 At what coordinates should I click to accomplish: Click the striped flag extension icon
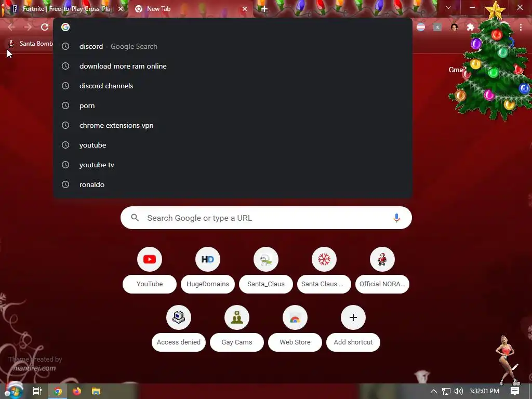tap(421, 27)
